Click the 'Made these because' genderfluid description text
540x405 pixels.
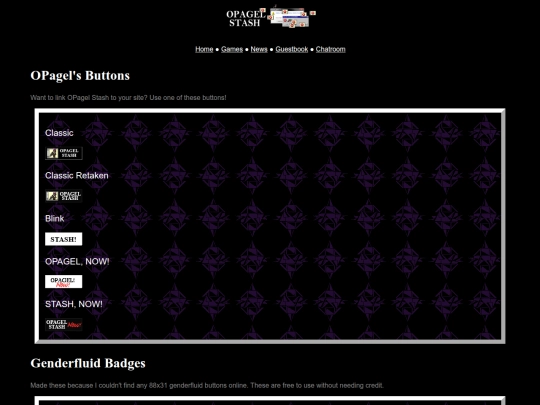[x=207, y=385]
